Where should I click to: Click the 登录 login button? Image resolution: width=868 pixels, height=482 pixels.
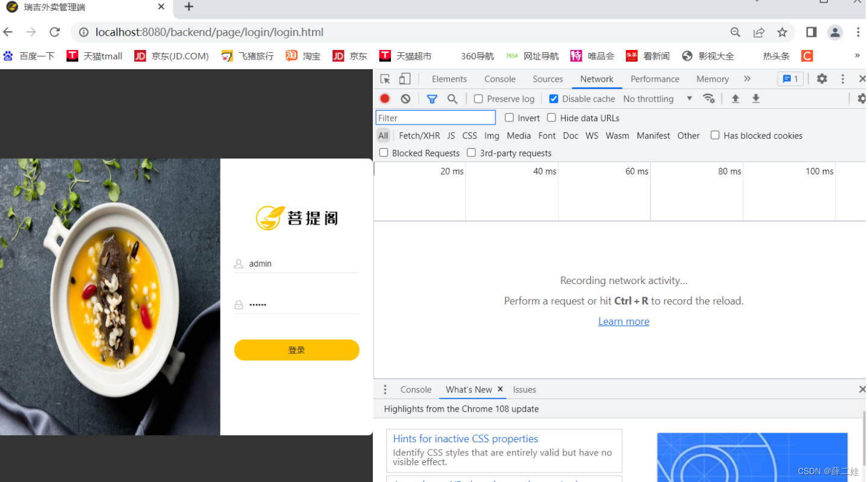296,350
